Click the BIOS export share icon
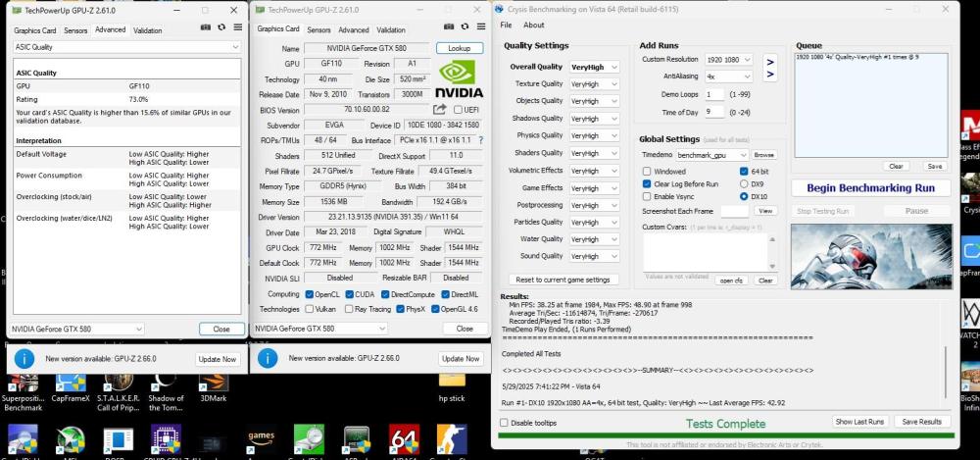The image size is (980, 460). tap(439, 109)
